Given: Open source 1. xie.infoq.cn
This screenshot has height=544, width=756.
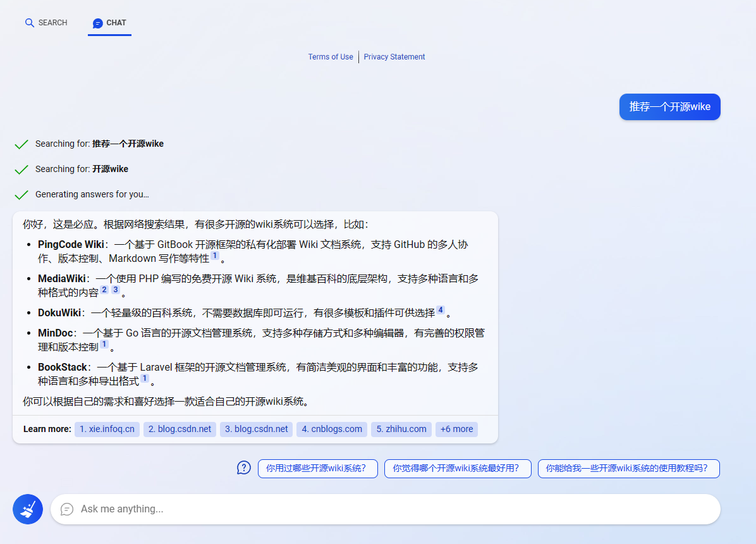Looking at the screenshot, I should click(x=107, y=429).
